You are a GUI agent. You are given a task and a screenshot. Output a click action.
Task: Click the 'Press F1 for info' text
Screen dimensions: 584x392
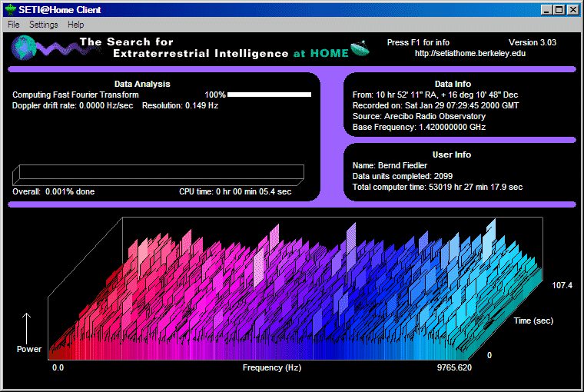418,42
